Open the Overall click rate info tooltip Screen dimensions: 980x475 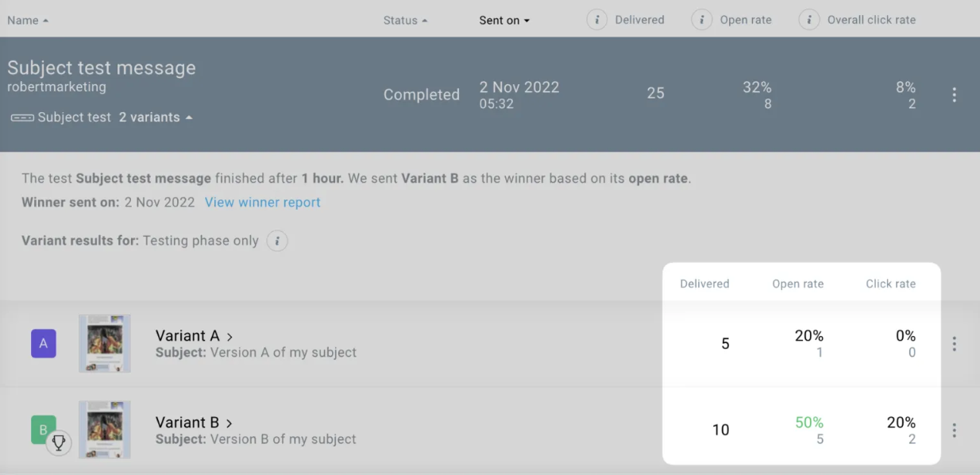pos(808,19)
